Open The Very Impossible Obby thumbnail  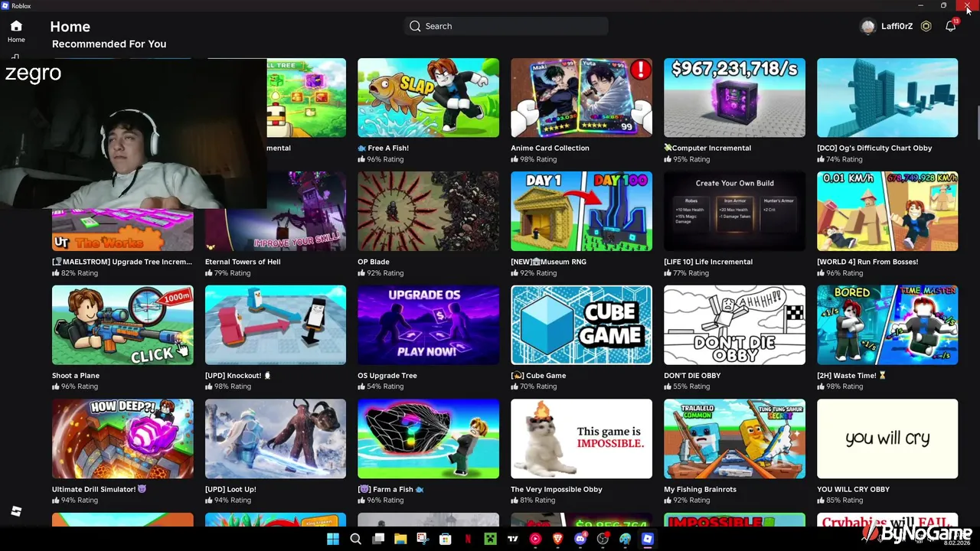(581, 439)
